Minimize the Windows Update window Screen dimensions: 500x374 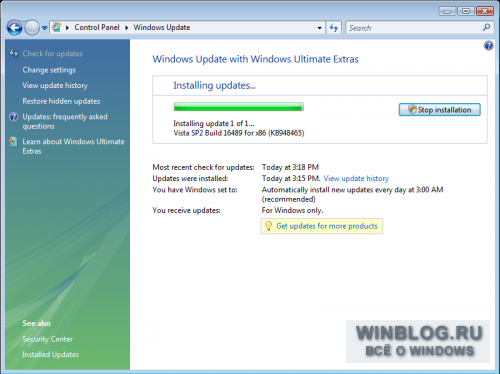tap(447, 11)
